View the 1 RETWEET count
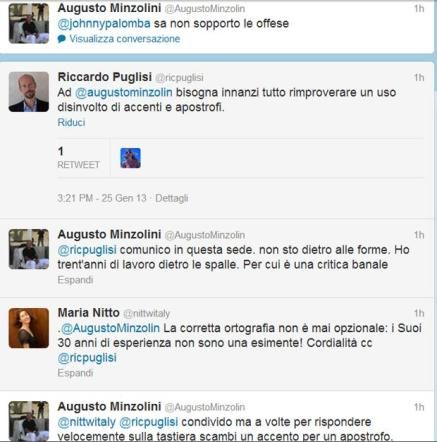Screen dimensions: 437x442 coord(79,157)
